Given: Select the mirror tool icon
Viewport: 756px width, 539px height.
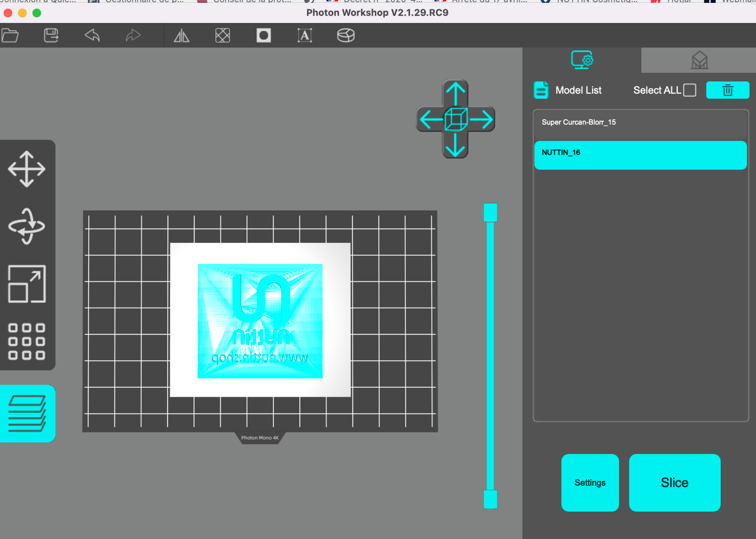Looking at the screenshot, I should click(182, 36).
